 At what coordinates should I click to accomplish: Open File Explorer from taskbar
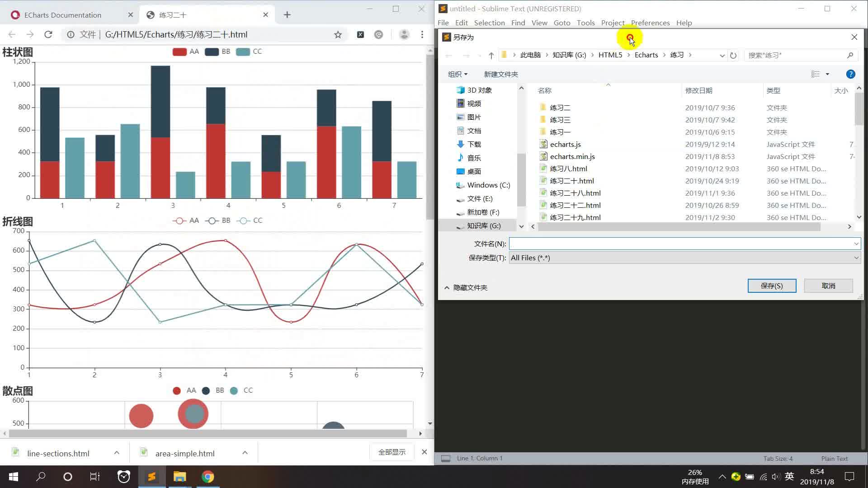coord(179,477)
